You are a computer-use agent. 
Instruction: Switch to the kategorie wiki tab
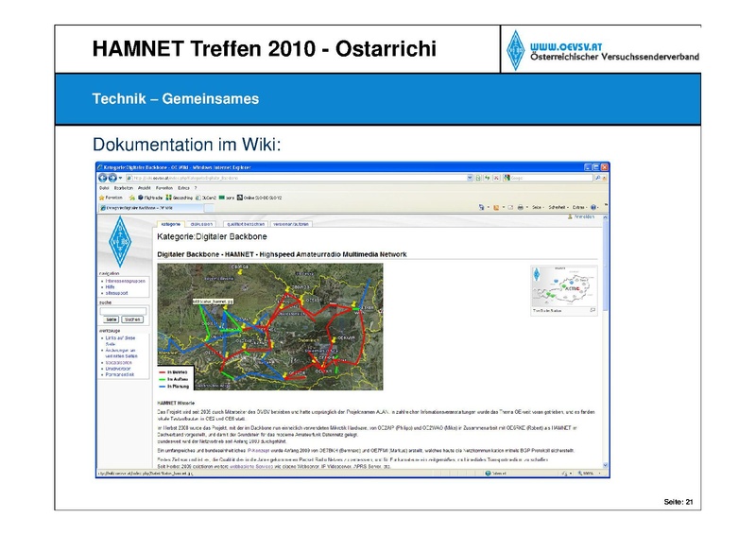click(171, 224)
